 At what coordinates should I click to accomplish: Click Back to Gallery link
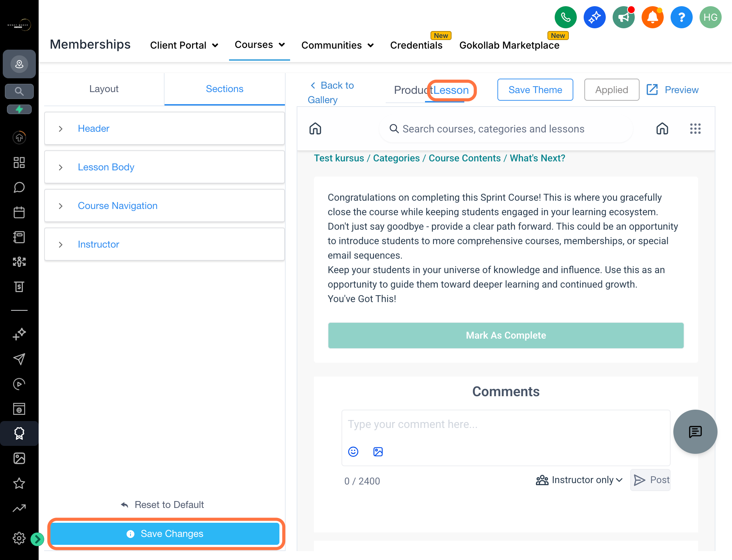point(331,92)
